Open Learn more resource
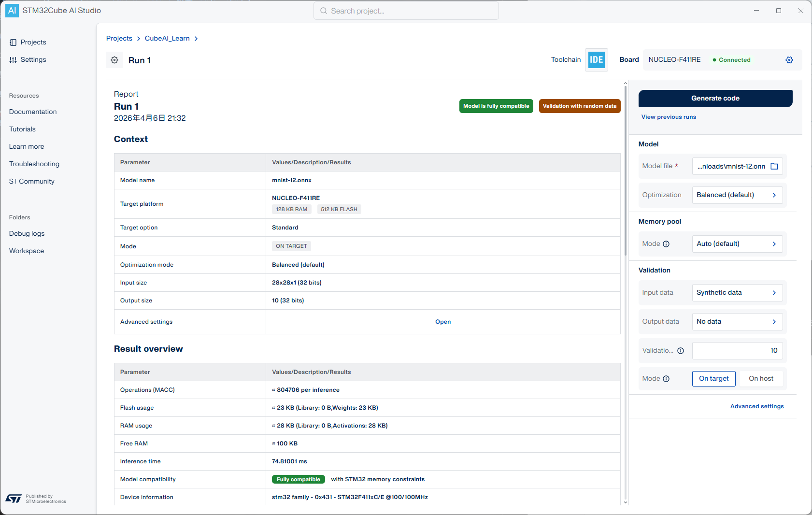The image size is (812, 515). point(27,147)
